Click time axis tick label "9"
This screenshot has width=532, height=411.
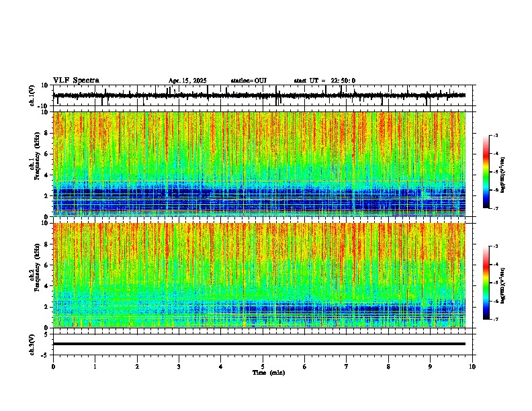pyautogui.click(x=430, y=367)
